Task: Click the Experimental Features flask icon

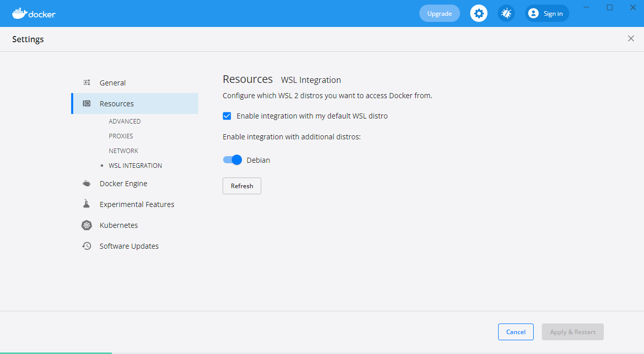Action: coord(86,204)
